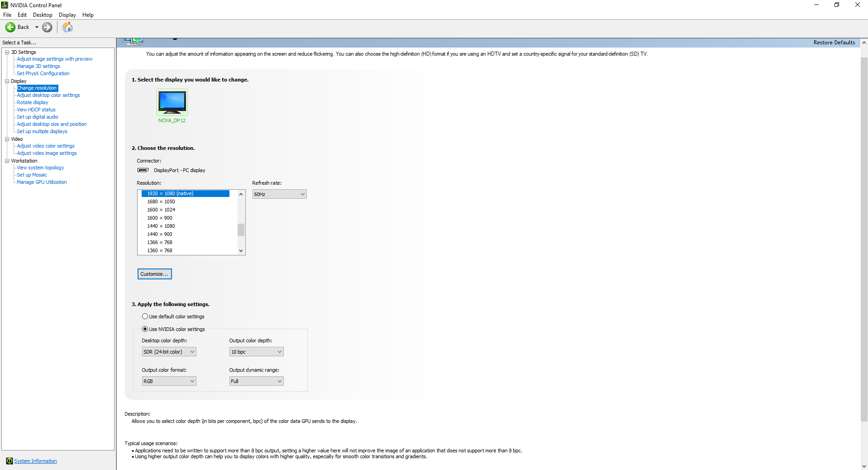Select "Use NVIDIA color settings"
Screen dimensions: 868x470
pos(144,329)
